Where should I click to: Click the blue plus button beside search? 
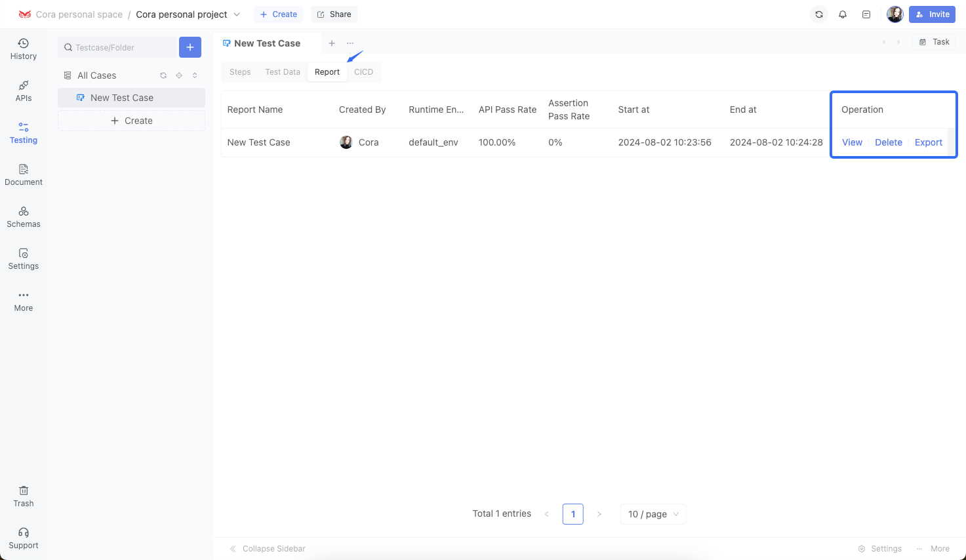click(x=190, y=47)
